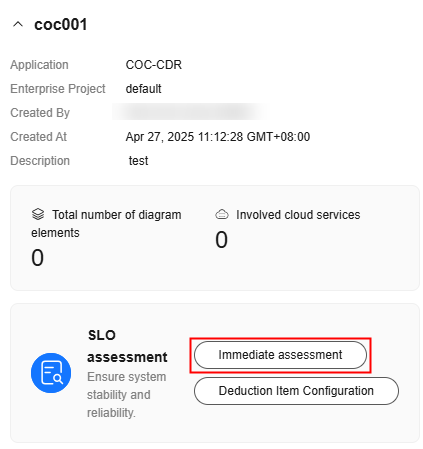
Task: Click the Application field label
Action: click(x=39, y=65)
